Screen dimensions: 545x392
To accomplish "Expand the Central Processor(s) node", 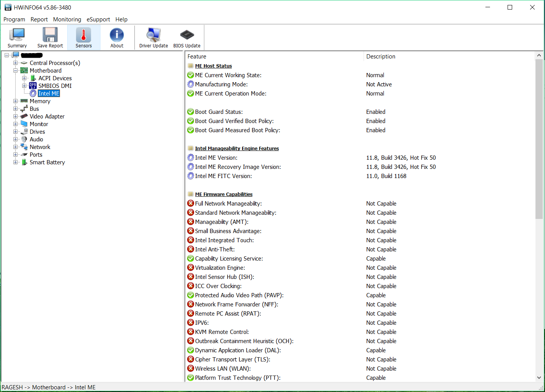I will [16, 63].
